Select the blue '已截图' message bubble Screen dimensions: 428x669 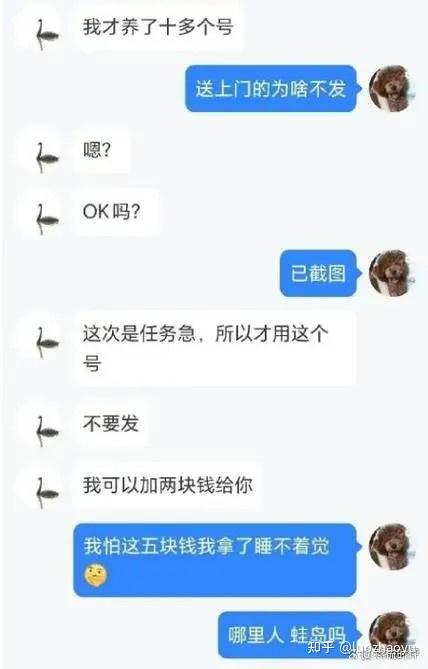(318, 273)
